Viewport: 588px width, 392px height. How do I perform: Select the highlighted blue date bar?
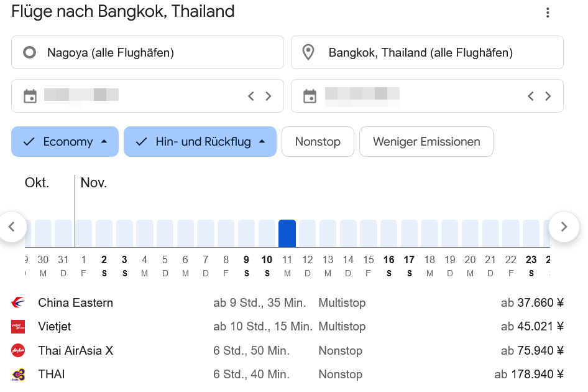pyautogui.click(x=287, y=233)
